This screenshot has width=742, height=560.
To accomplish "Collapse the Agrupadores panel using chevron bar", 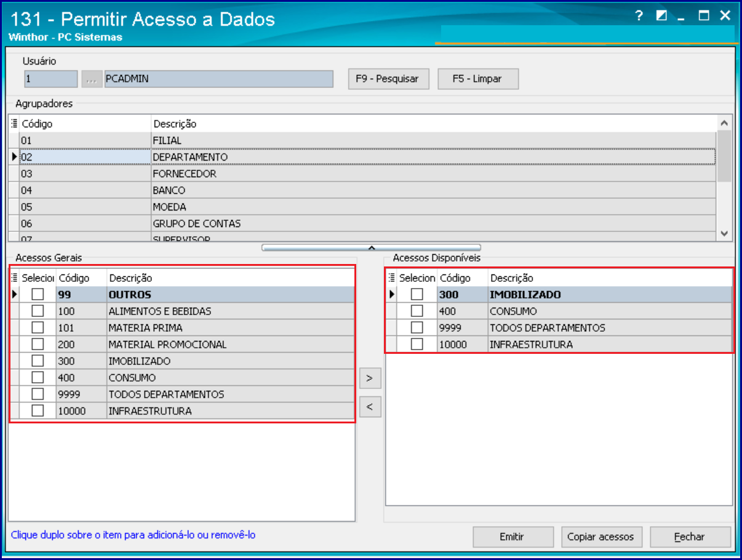I will [371, 247].
